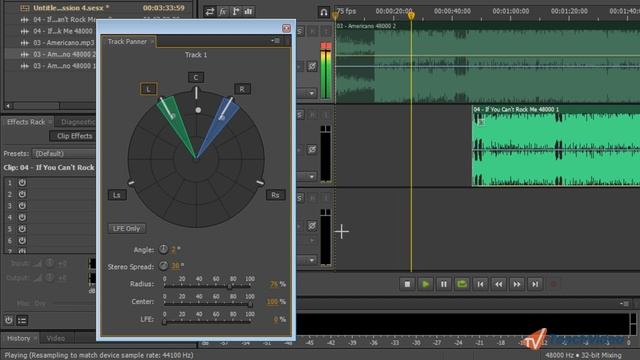
Task: Open the Levels meter panel options menu
Action: [624, 304]
